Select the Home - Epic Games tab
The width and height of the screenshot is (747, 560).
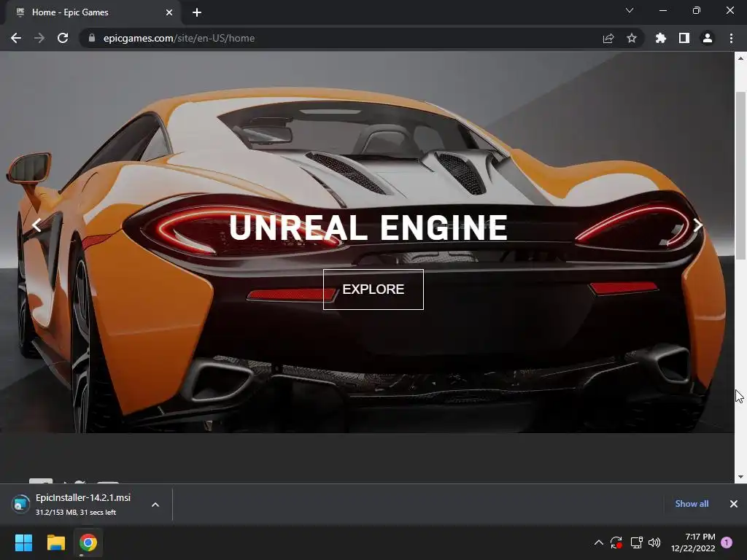pyautogui.click(x=93, y=12)
